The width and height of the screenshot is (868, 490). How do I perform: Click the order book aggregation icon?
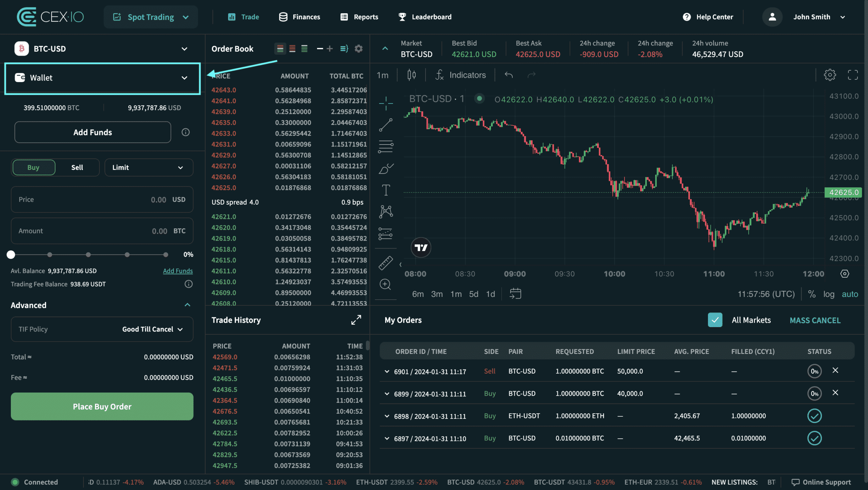pos(344,49)
